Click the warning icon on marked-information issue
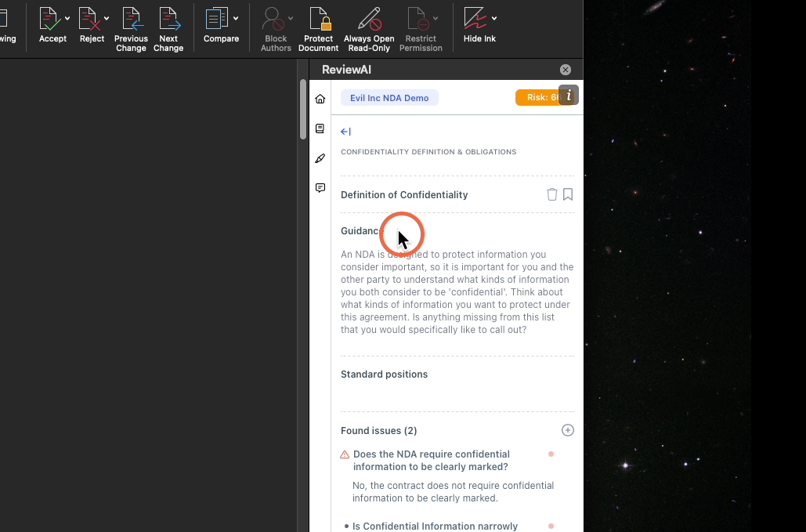The image size is (806, 532). tap(345, 454)
